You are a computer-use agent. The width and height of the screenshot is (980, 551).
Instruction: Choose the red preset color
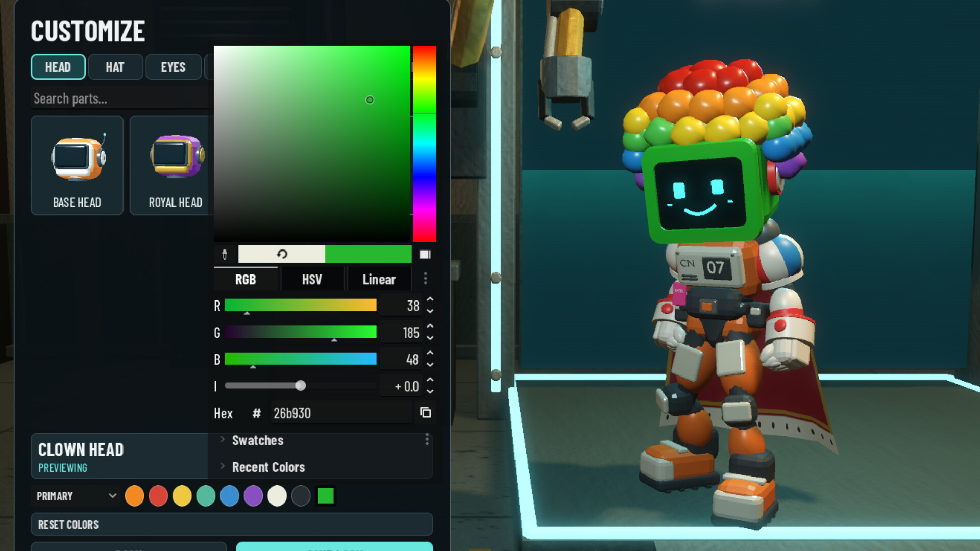158,496
